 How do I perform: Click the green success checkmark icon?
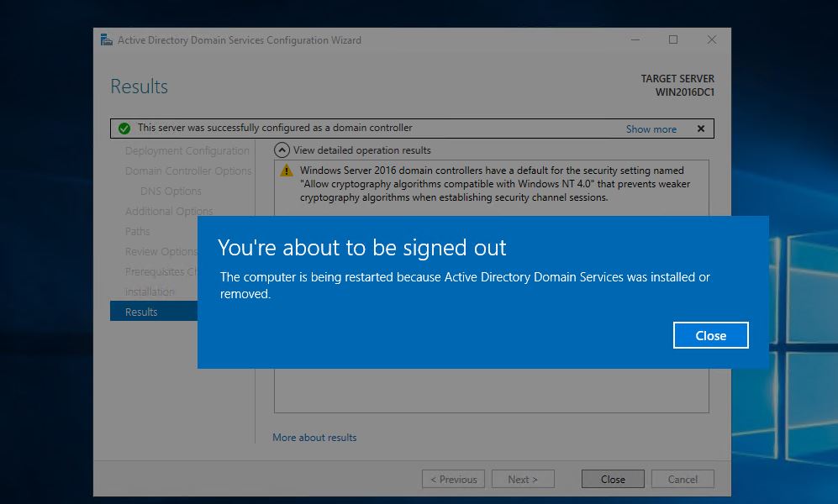click(124, 129)
